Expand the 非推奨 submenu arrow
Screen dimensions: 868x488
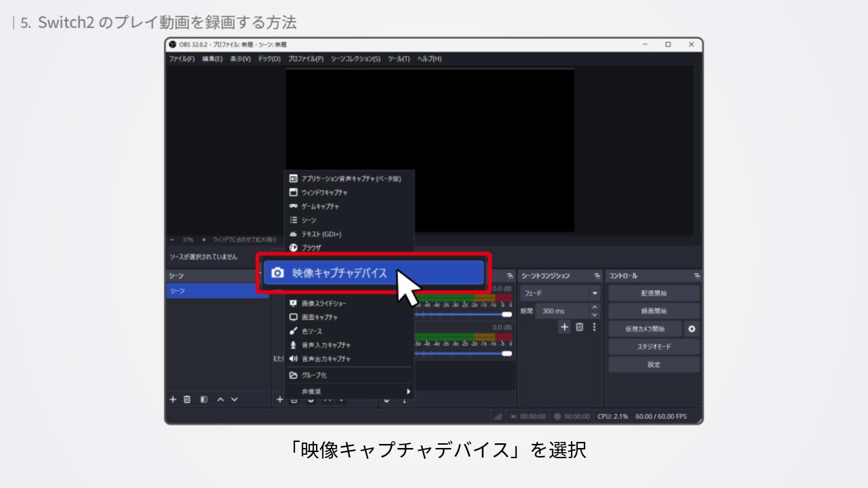click(x=408, y=391)
